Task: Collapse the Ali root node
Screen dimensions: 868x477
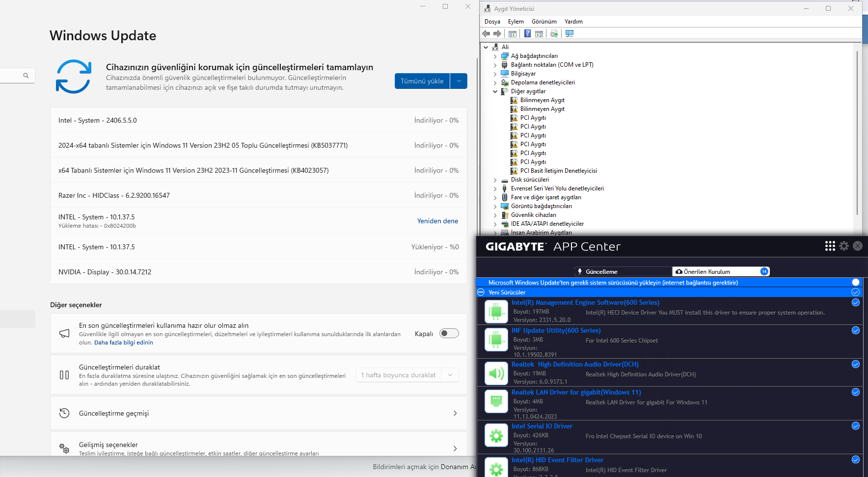Action: (486, 47)
